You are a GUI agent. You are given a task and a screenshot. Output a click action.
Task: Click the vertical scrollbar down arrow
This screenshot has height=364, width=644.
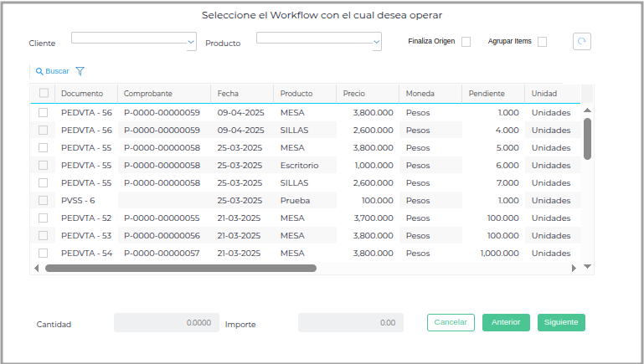(587, 266)
